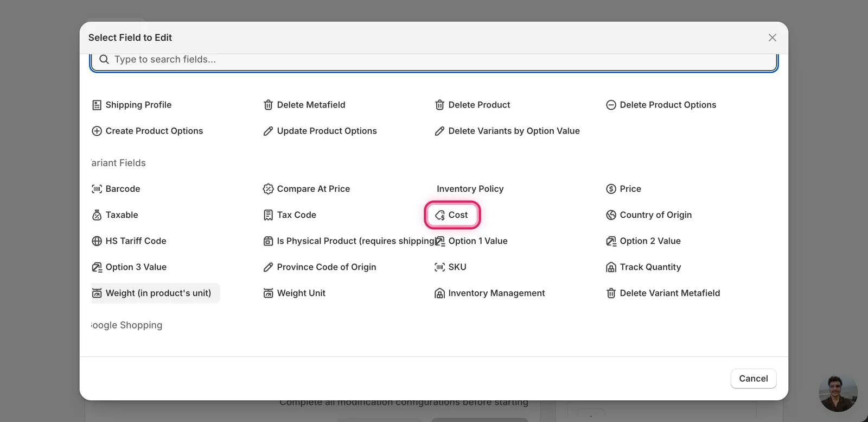Viewport: 868px width, 422px height.
Task: Click the Track Quantity icon
Action: click(611, 267)
